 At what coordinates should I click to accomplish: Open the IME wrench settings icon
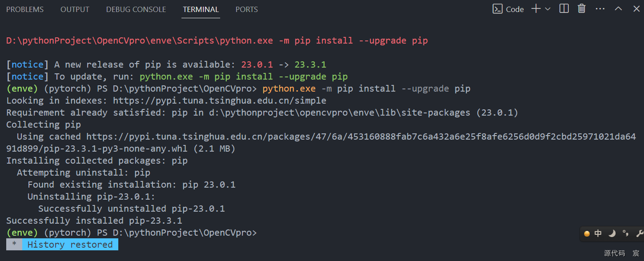click(x=640, y=233)
